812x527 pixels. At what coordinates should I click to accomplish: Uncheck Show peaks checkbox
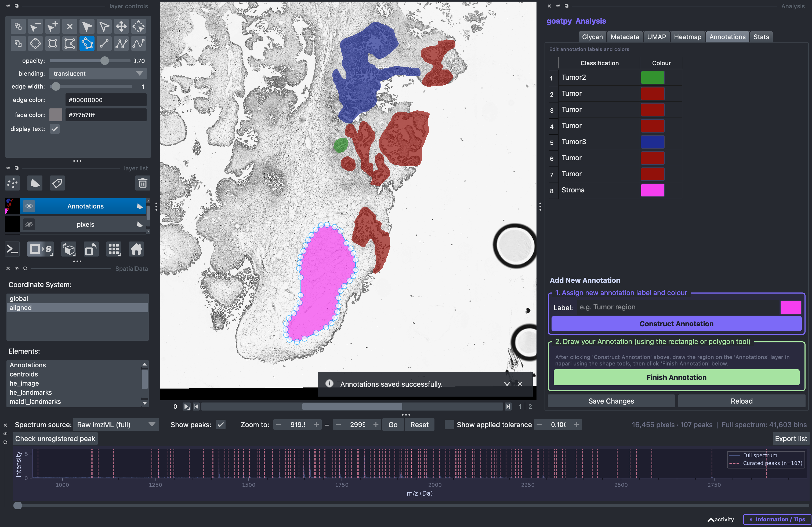(x=220, y=425)
